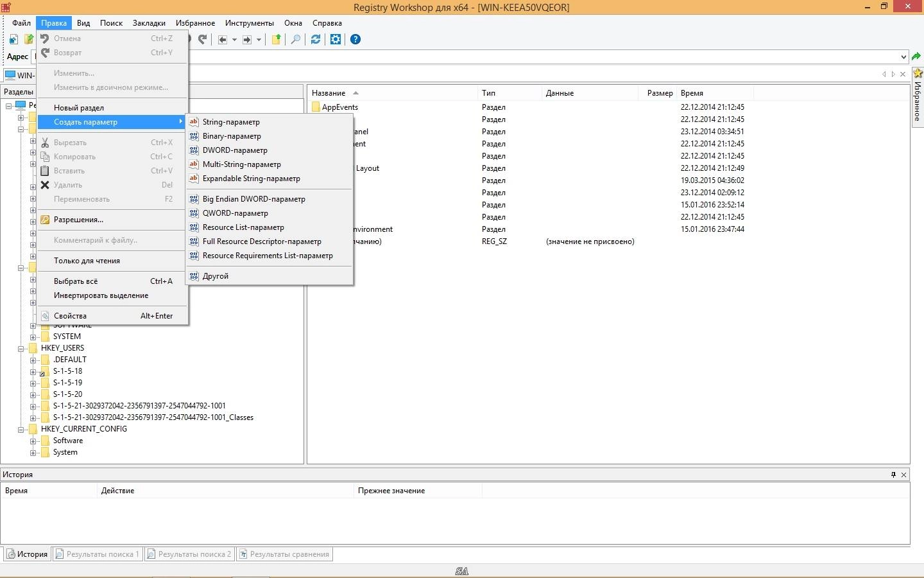Click the blue question mark help icon
Viewport: 924px width, 578px height.
coord(355,40)
